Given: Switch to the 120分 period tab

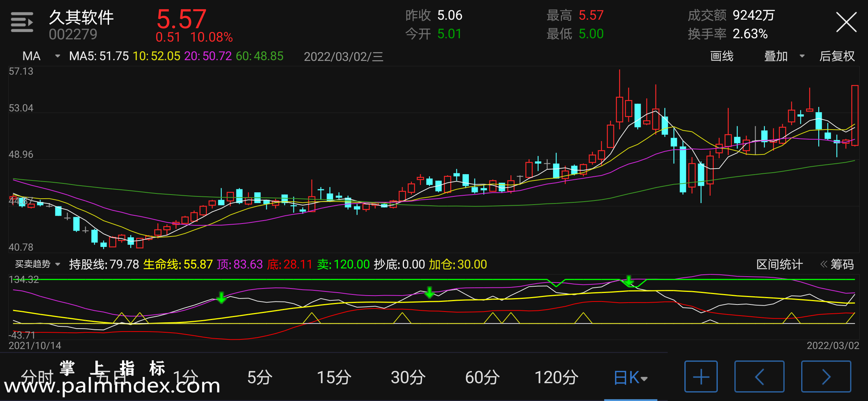Looking at the screenshot, I should pyautogui.click(x=556, y=377).
